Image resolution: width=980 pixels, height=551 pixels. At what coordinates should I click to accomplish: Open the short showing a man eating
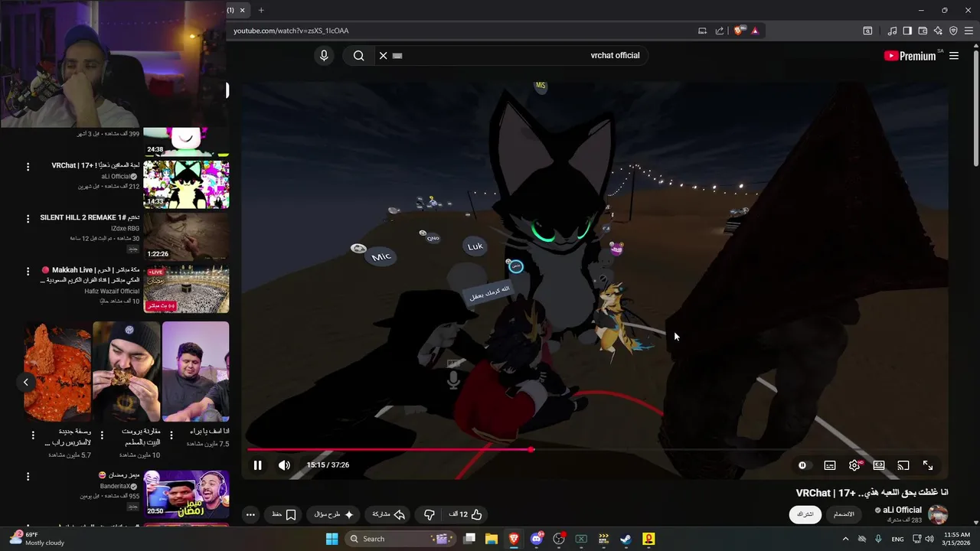coord(126,371)
